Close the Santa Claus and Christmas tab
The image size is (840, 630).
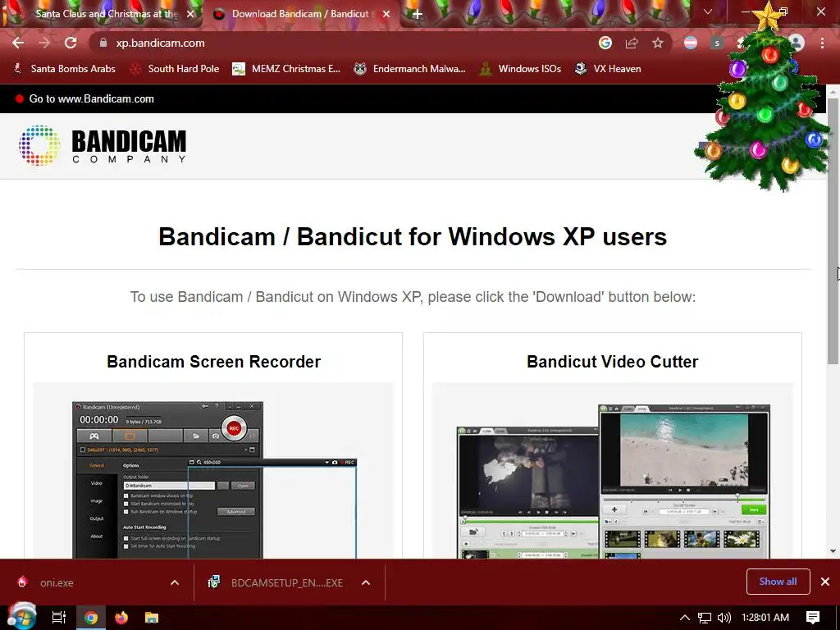(190, 14)
